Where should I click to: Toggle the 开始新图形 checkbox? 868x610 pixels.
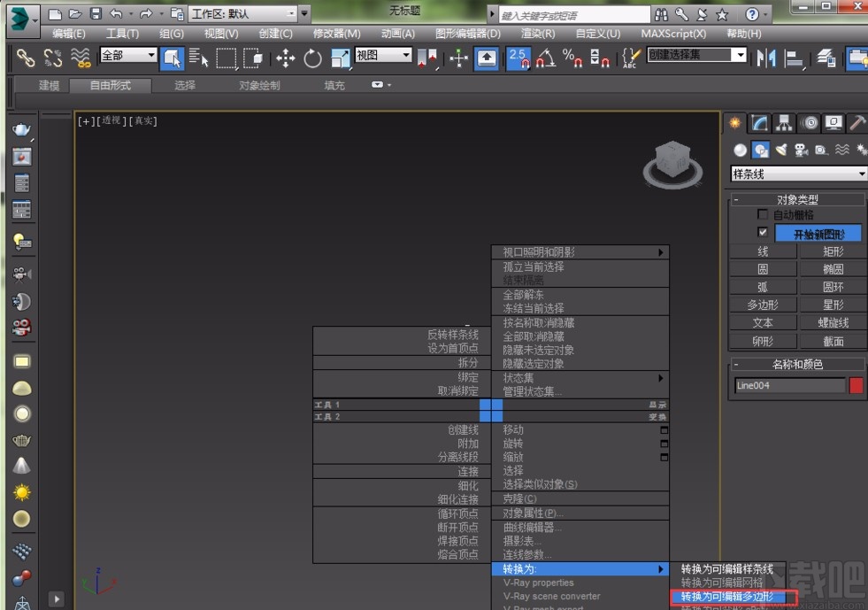(x=764, y=232)
